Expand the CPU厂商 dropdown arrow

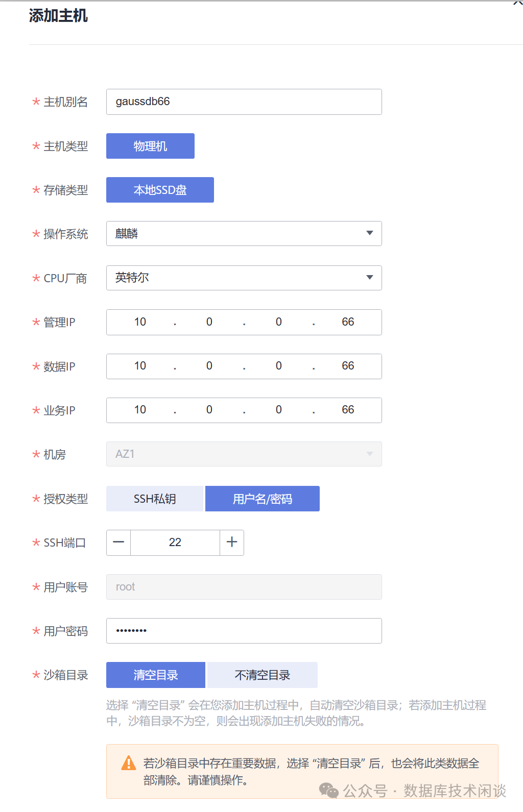[370, 278]
